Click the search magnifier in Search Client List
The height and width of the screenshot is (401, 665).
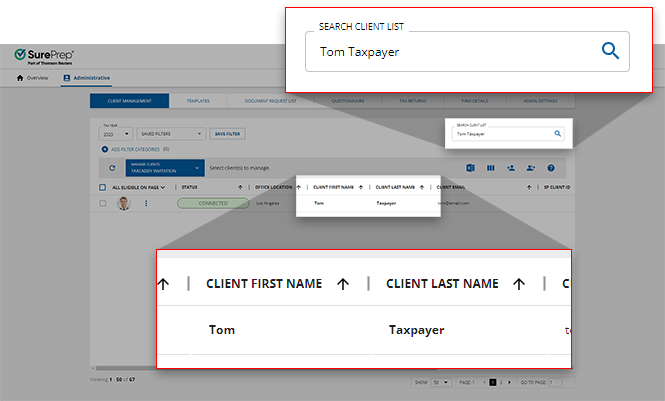tap(558, 134)
